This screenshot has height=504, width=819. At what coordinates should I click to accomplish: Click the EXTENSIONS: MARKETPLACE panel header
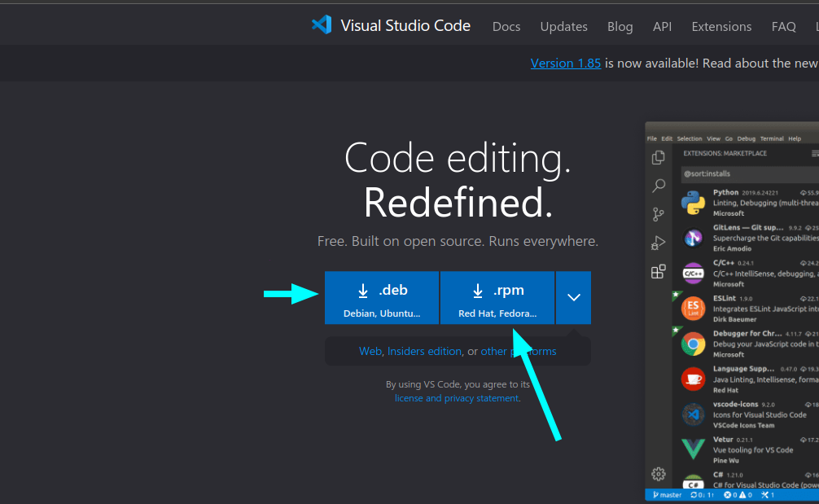point(725,154)
